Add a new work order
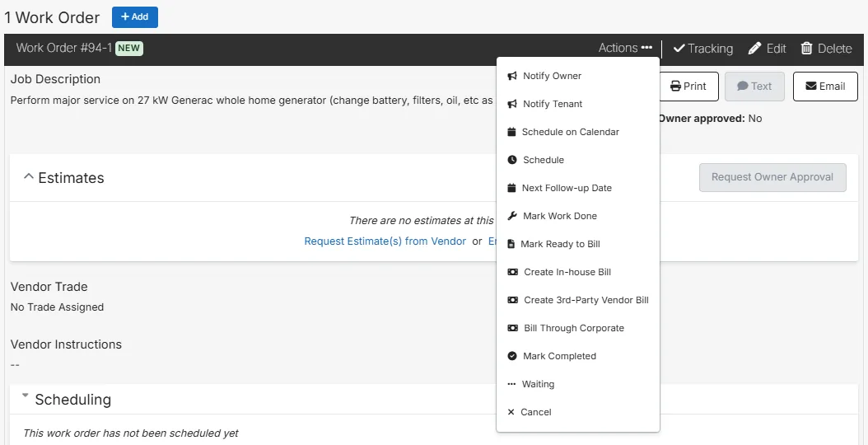868x445 pixels. [134, 17]
